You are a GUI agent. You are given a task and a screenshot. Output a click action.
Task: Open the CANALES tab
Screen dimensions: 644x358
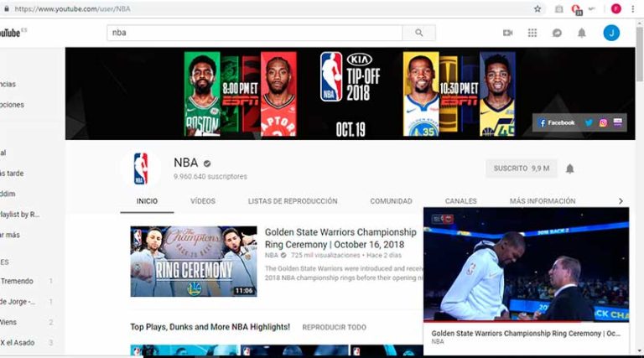pos(461,201)
